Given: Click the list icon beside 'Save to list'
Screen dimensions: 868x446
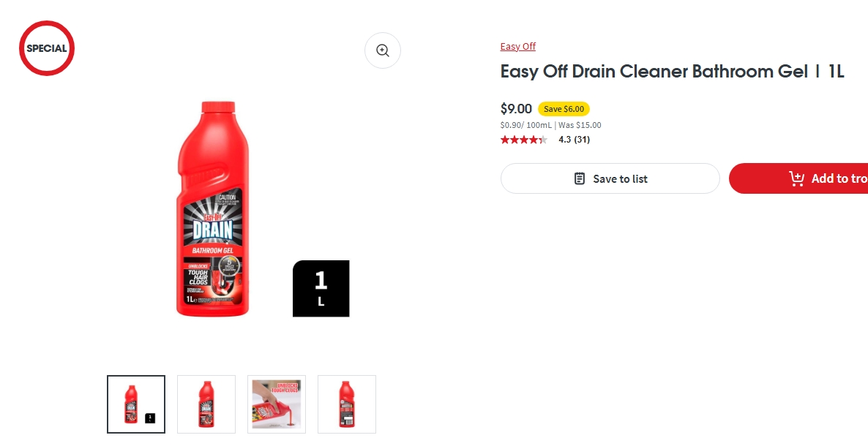Looking at the screenshot, I should 580,178.
